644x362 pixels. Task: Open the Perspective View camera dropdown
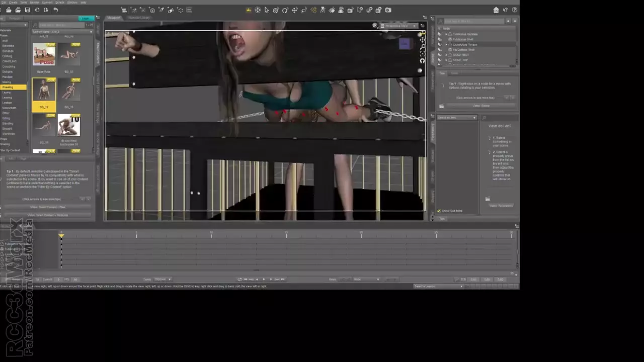pyautogui.click(x=399, y=26)
